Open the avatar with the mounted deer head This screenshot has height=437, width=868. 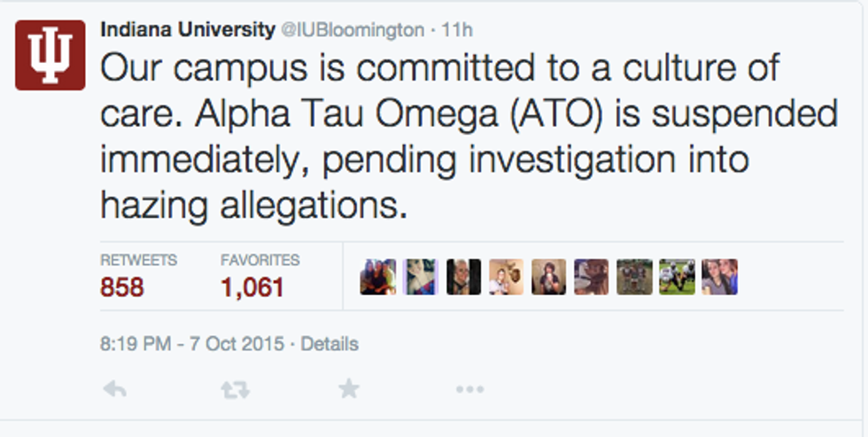click(506, 277)
